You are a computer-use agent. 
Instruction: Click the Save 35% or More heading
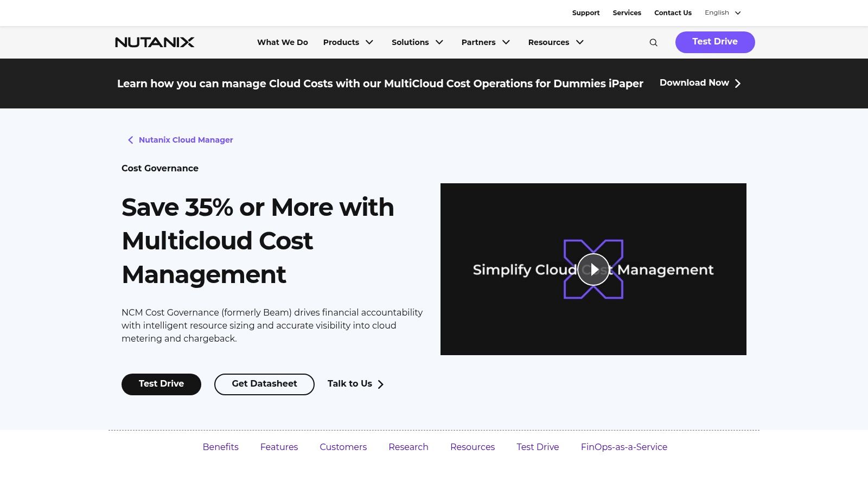point(258,241)
